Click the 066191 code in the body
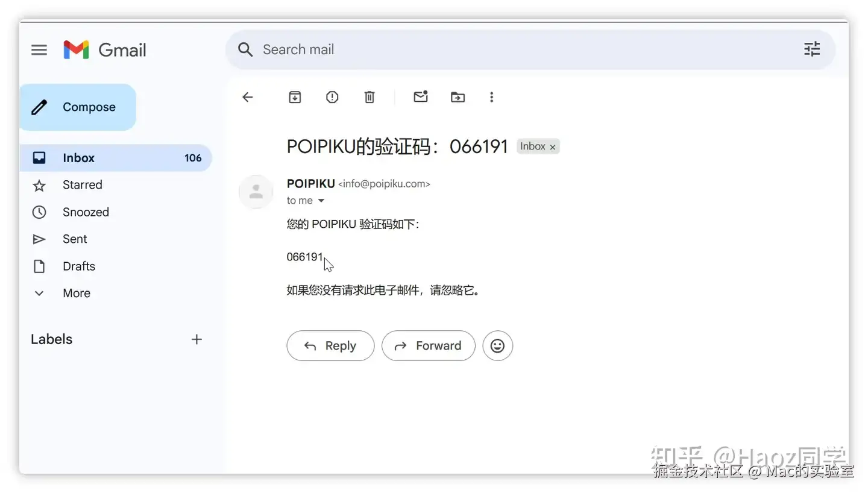 (x=305, y=257)
